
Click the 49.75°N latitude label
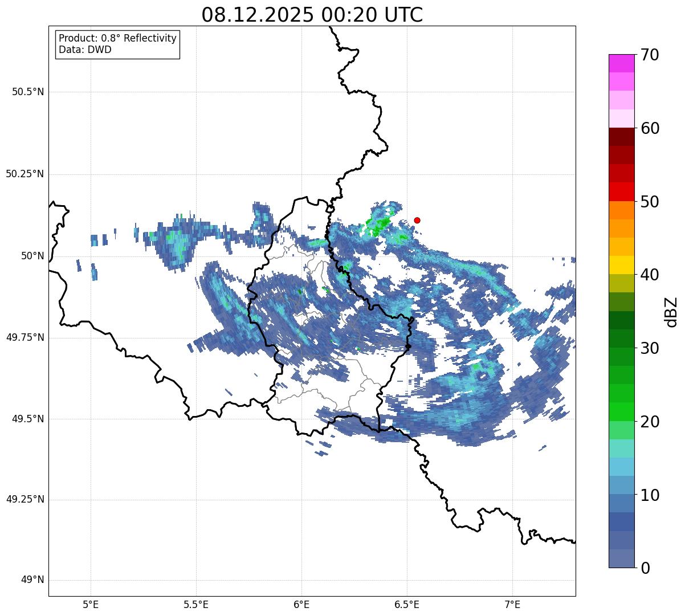pos(25,337)
